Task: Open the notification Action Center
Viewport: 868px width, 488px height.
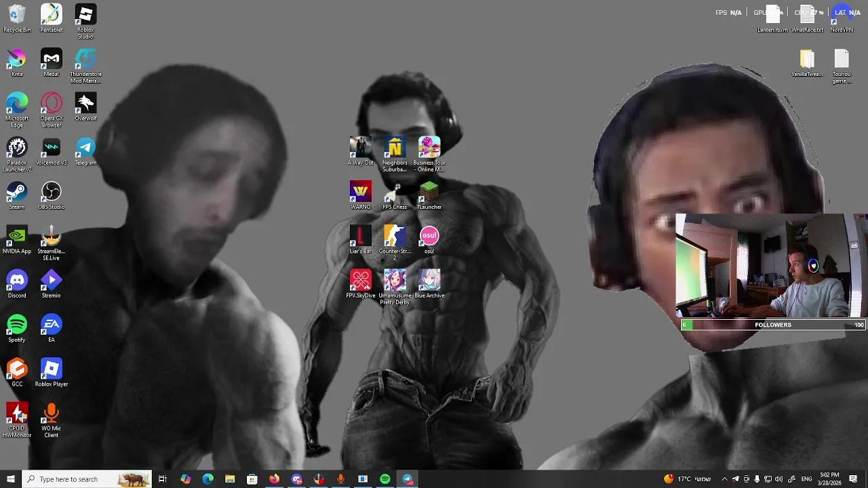Action: (x=853, y=479)
